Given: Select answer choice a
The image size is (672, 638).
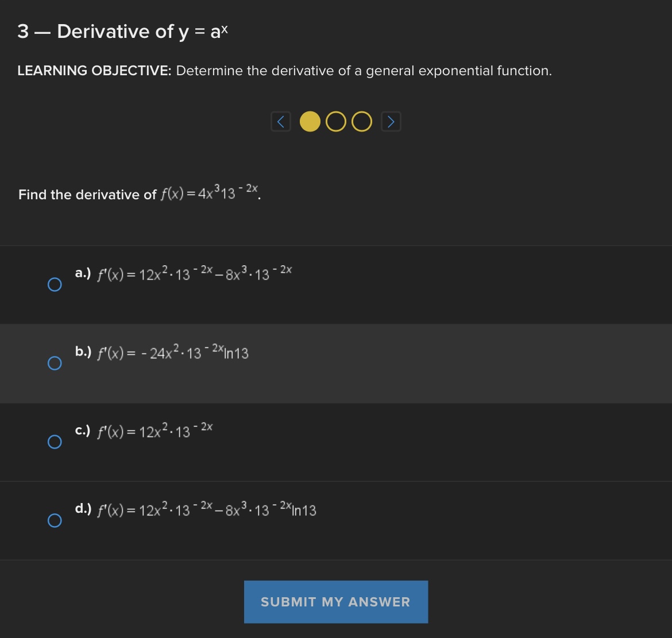Looking at the screenshot, I should [x=55, y=284].
